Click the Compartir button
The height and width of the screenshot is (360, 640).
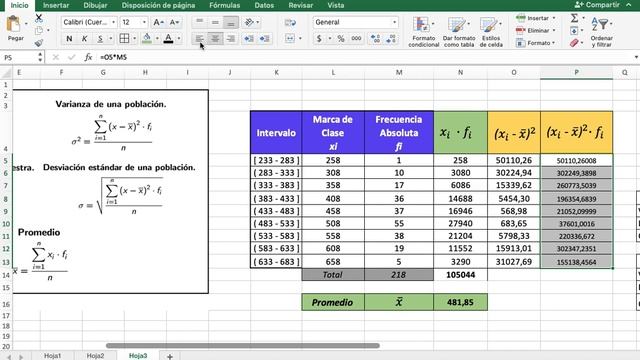pyautogui.click(x=597, y=5)
